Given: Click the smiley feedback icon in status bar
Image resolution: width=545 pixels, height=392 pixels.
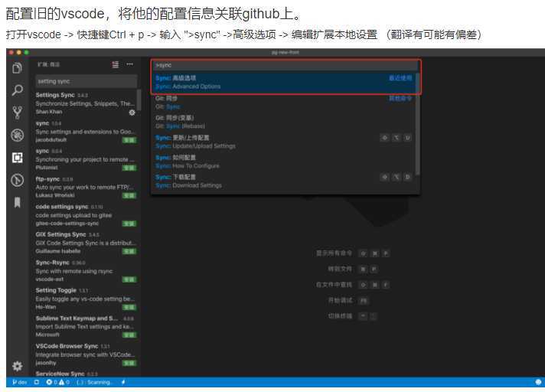Looking at the screenshot, I should [x=538, y=382].
